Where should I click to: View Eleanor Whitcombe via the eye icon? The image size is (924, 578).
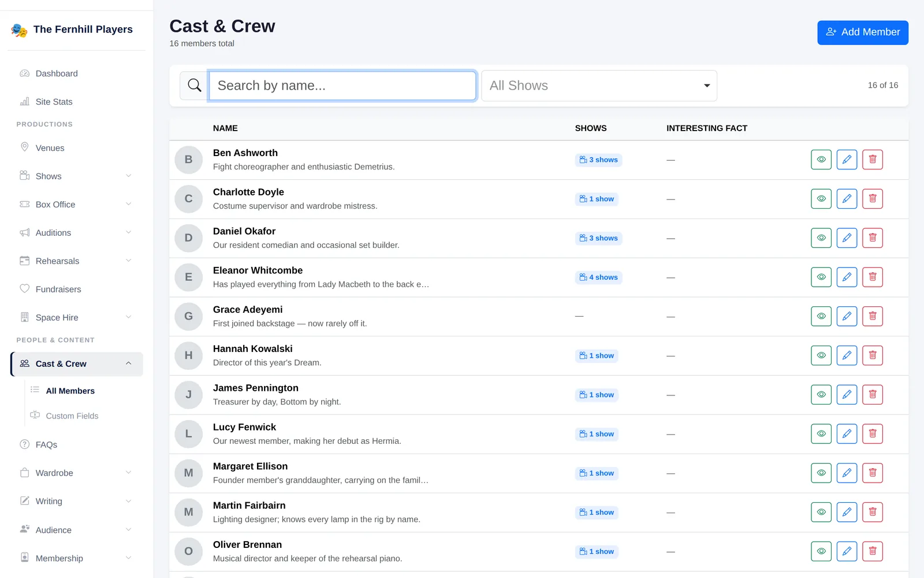(x=821, y=277)
